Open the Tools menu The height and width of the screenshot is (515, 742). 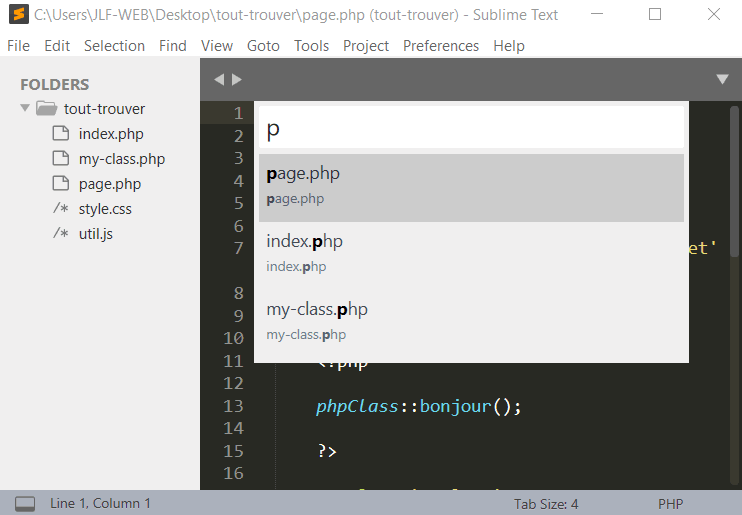[x=311, y=46]
